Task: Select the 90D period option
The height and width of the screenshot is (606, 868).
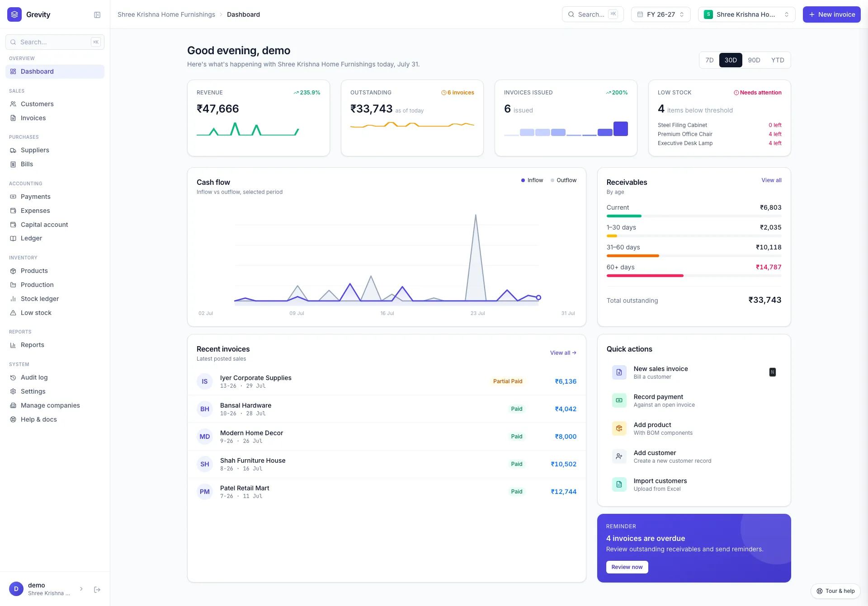Action: [x=754, y=60]
